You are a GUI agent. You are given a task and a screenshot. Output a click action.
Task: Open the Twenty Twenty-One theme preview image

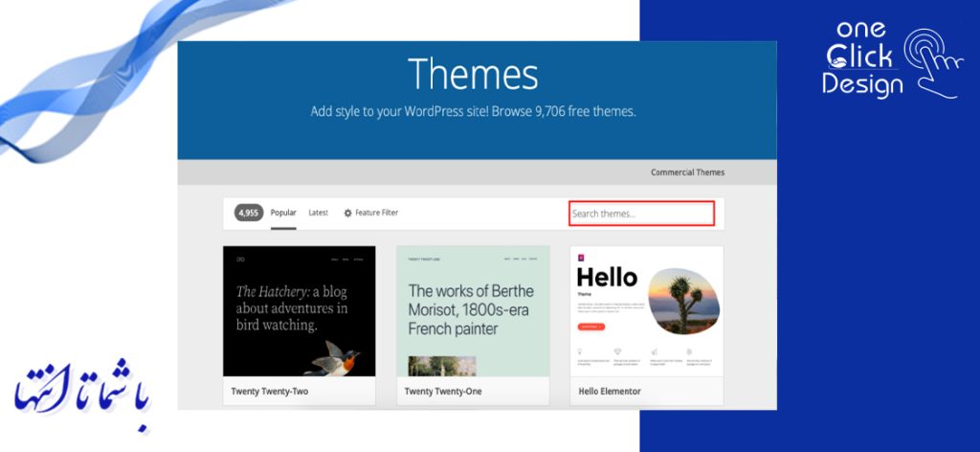[x=473, y=311]
